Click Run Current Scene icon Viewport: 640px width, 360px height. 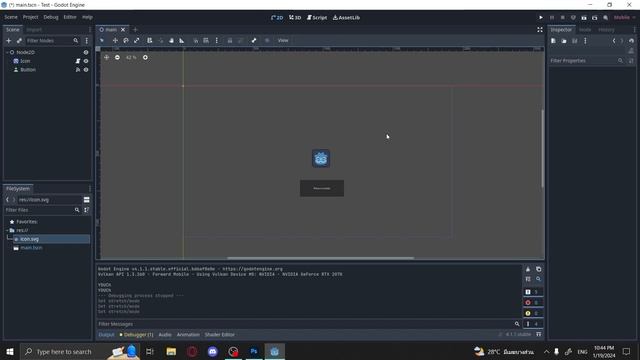584,18
